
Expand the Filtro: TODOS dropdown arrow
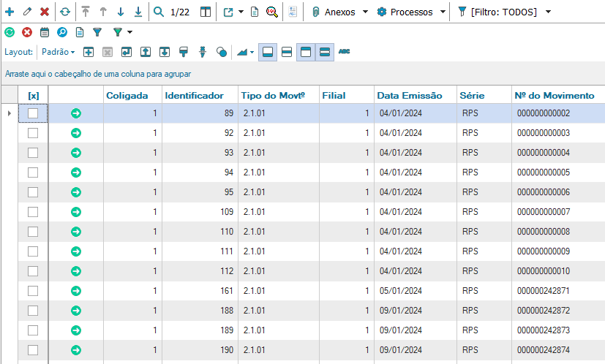tap(549, 12)
